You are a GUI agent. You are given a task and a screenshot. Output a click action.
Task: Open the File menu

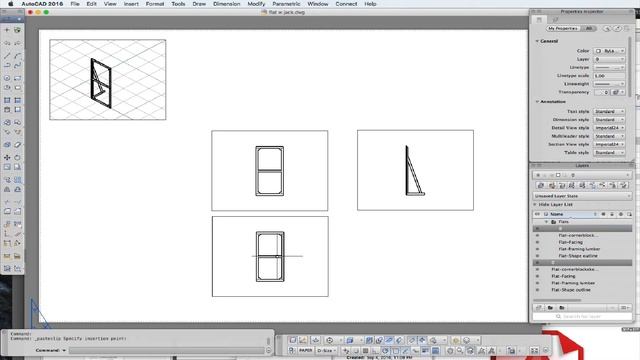[75, 4]
